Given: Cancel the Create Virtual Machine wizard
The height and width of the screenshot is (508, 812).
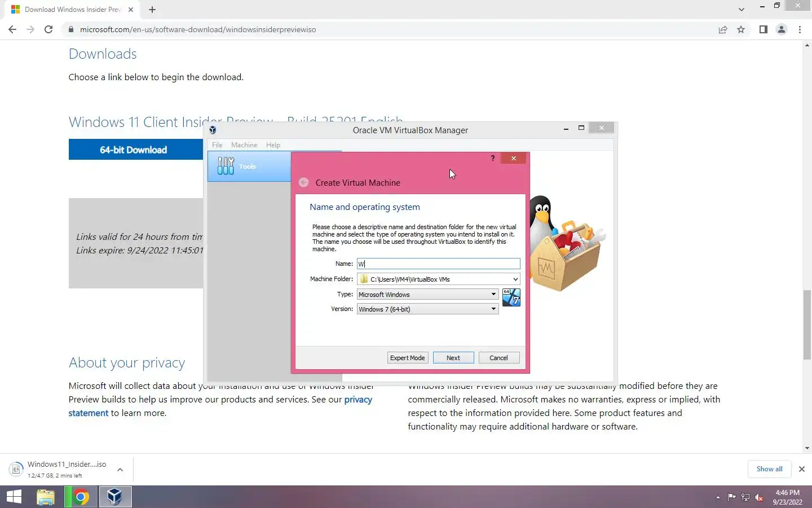Looking at the screenshot, I should (498, 358).
